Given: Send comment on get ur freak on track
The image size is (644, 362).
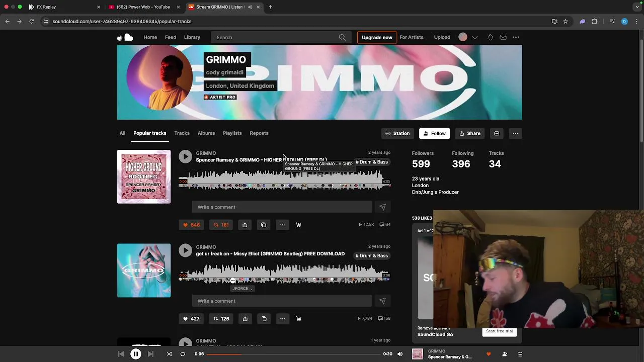Looking at the screenshot, I should [x=382, y=301].
